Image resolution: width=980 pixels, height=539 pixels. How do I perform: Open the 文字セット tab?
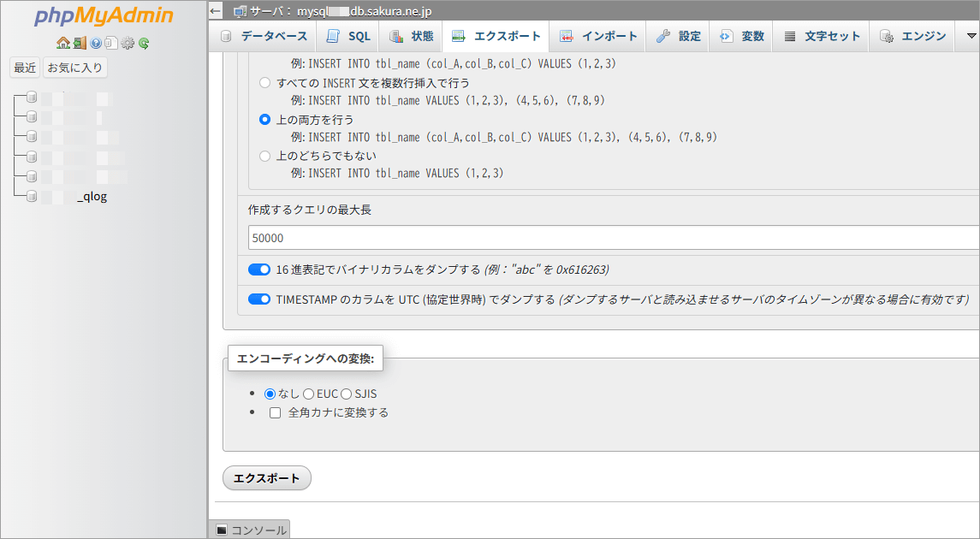(822, 36)
